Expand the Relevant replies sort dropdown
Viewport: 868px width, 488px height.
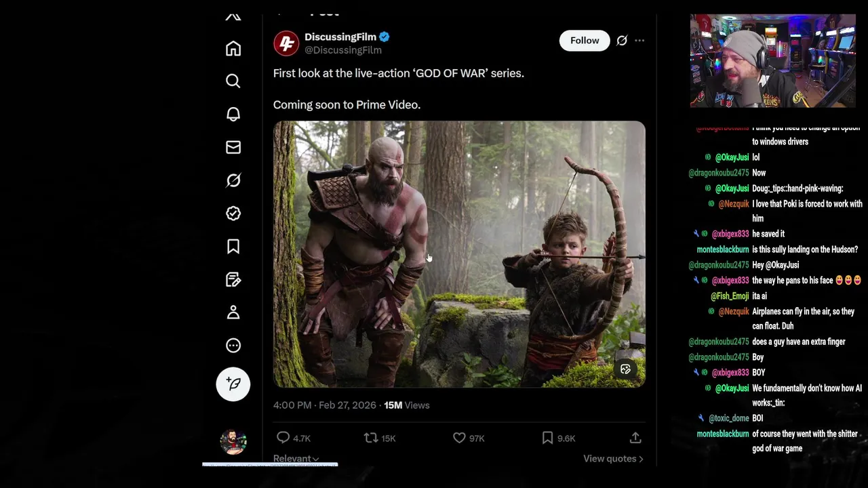[x=296, y=459]
